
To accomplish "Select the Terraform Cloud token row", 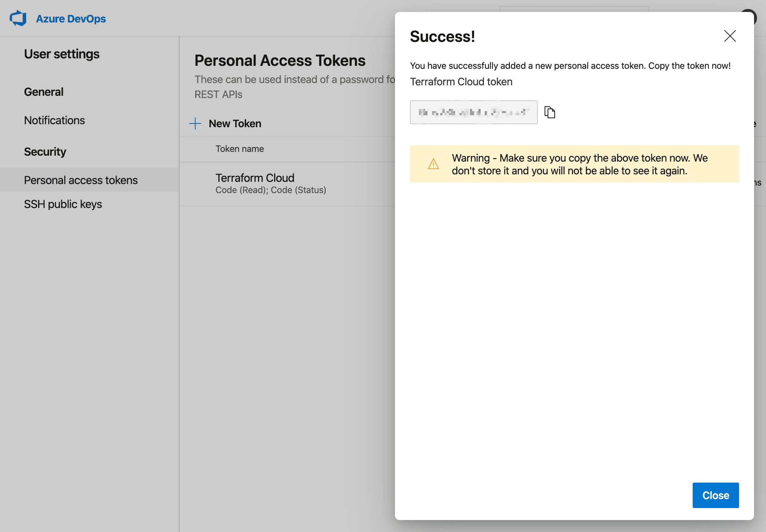I will coord(287,184).
